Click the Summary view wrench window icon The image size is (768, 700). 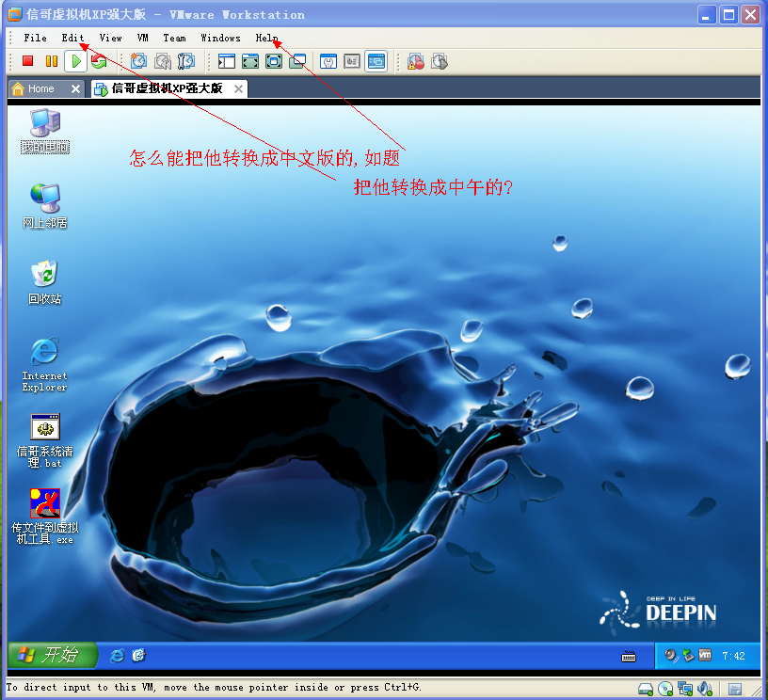328,61
